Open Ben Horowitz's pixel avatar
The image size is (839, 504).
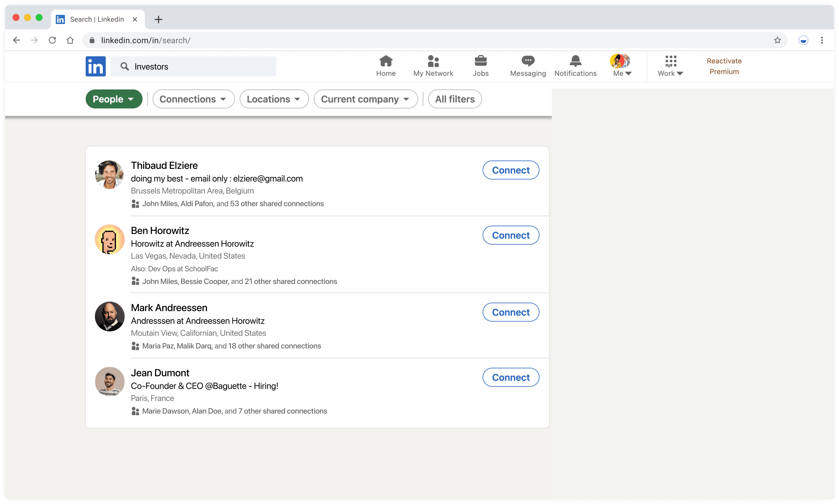point(109,239)
